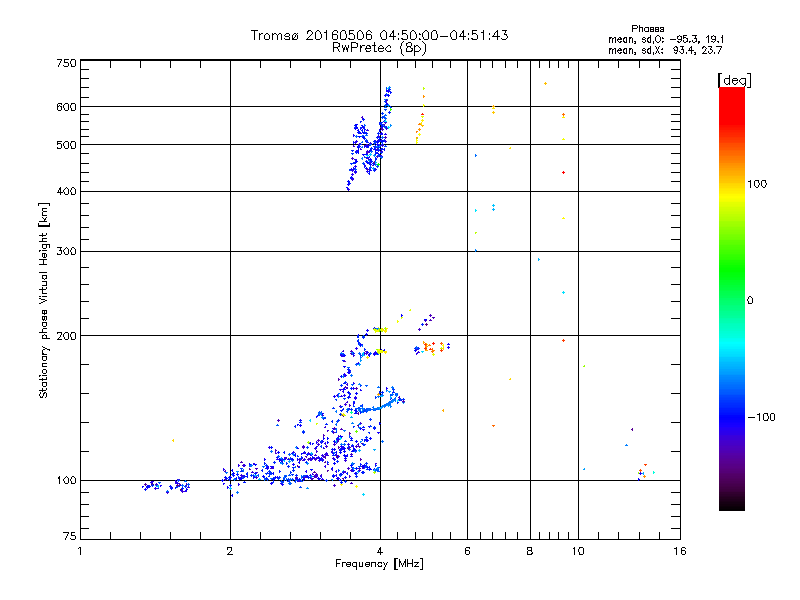Screen dimensions: 800x600
Task: Click the color bar label "-100"
Action: click(762, 417)
